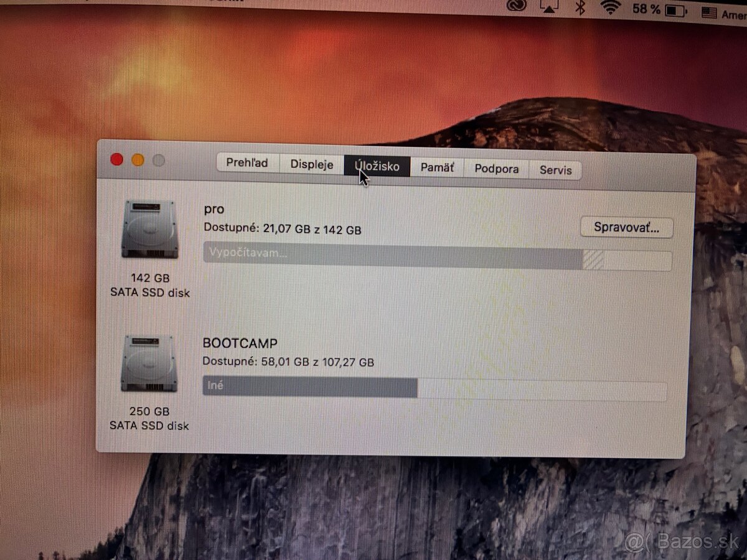The image size is (747, 560).
Task: Click the Iné segment of the BOOTCAMP storage bar
Action: pyautogui.click(x=311, y=386)
